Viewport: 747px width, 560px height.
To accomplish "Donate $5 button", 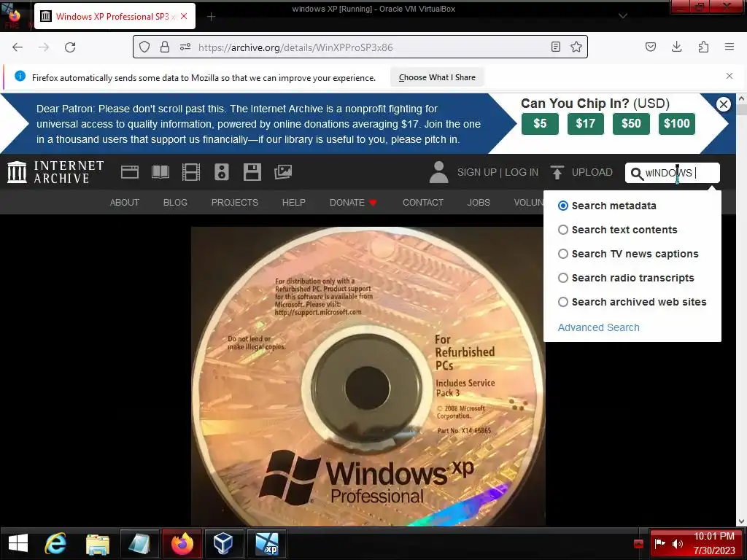I will [540, 124].
